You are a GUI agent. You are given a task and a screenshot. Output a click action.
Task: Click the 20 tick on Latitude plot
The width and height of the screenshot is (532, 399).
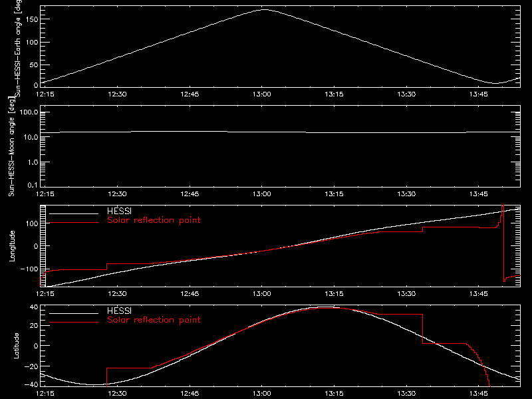click(x=34, y=326)
